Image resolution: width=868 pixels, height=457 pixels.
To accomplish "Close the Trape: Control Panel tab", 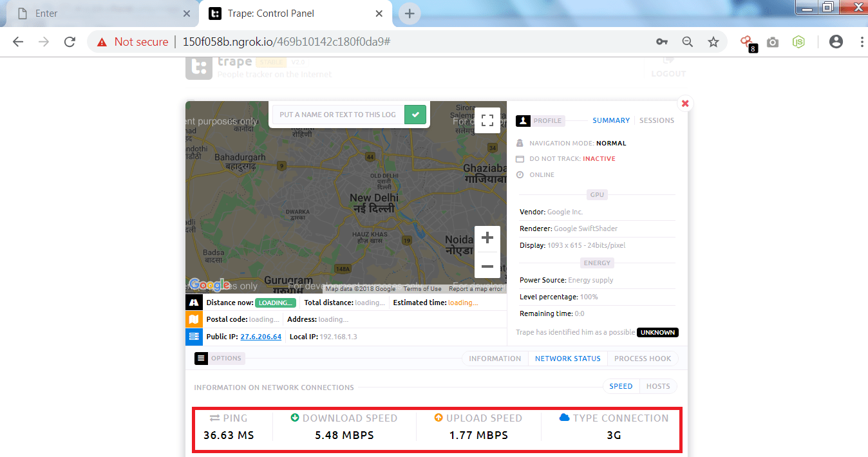I will (x=380, y=14).
